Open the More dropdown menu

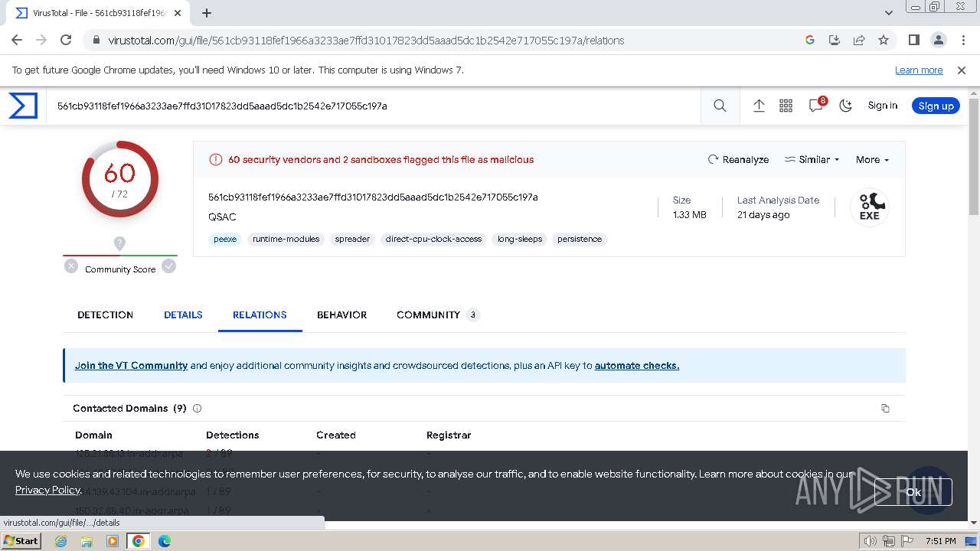click(872, 159)
